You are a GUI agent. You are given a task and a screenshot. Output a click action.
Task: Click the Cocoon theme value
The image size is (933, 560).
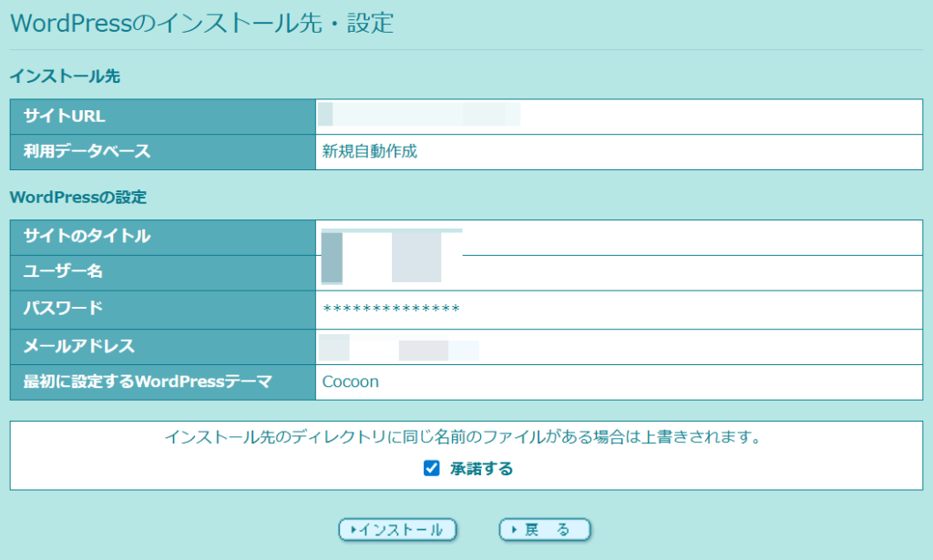[x=351, y=382]
